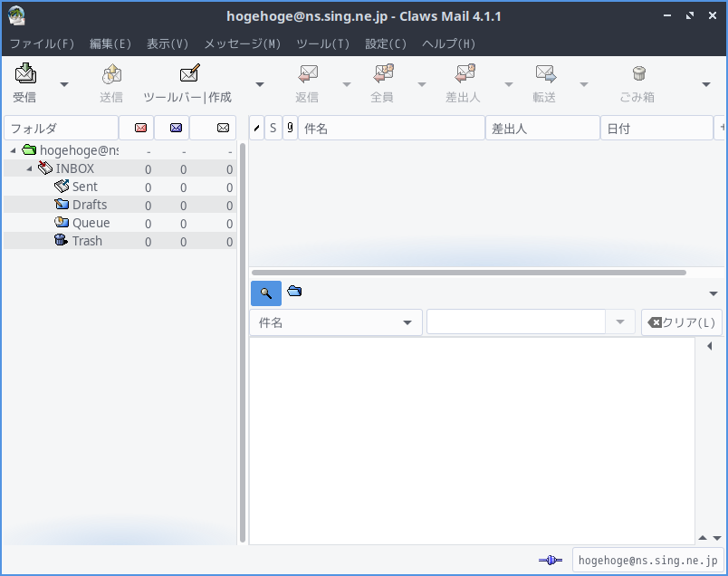Click the 送信 (send) toolbar icon

pos(111,73)
